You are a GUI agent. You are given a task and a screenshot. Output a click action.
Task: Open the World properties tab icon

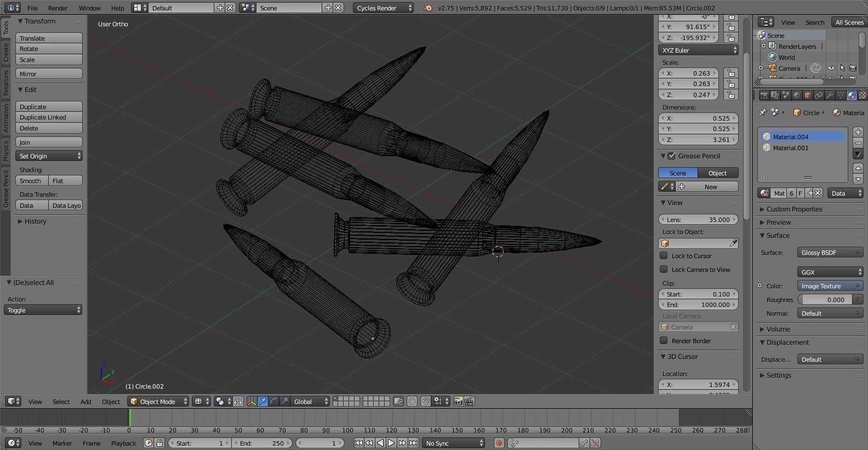coord(797,95)
